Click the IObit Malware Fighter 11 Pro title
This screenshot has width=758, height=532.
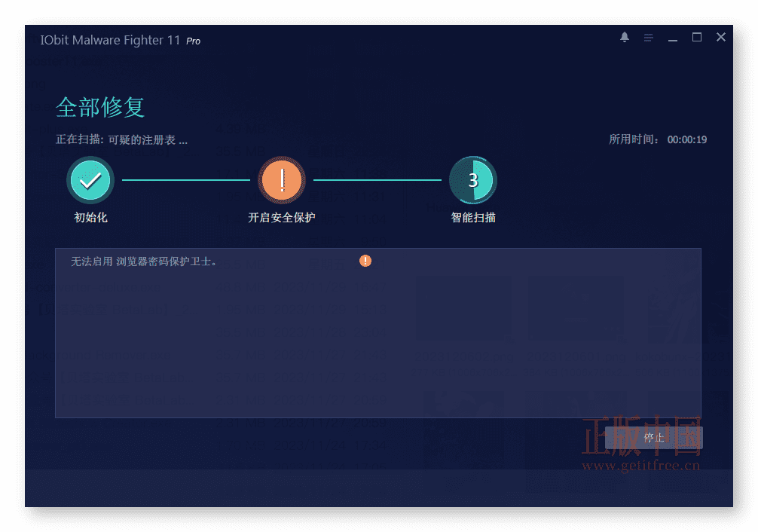tap(120, 40)
